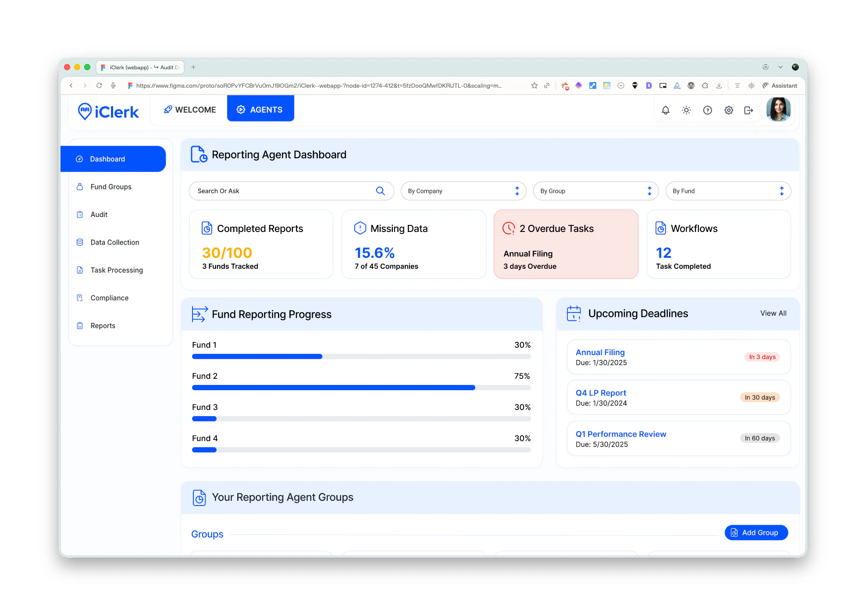This screenshot has height=616, width=866.
Task: Click the browser back arrow
Action: 71,85
